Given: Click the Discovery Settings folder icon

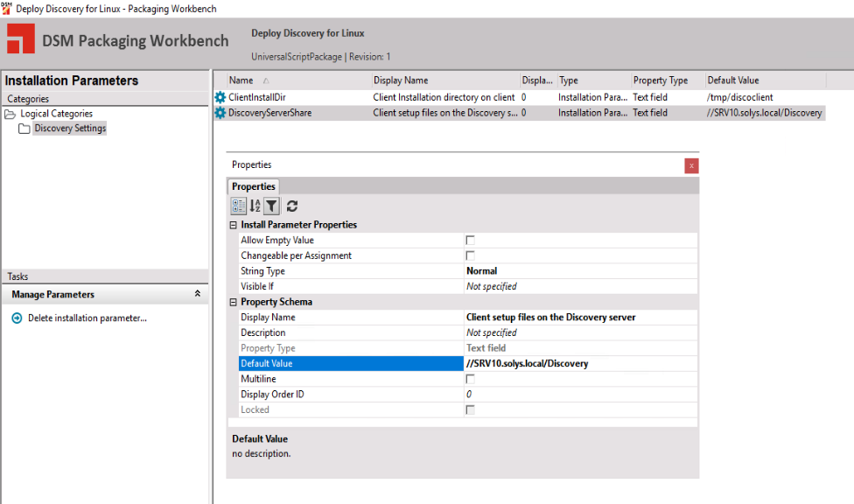Looking at the screenshot, I should click(x=24, y=129).
